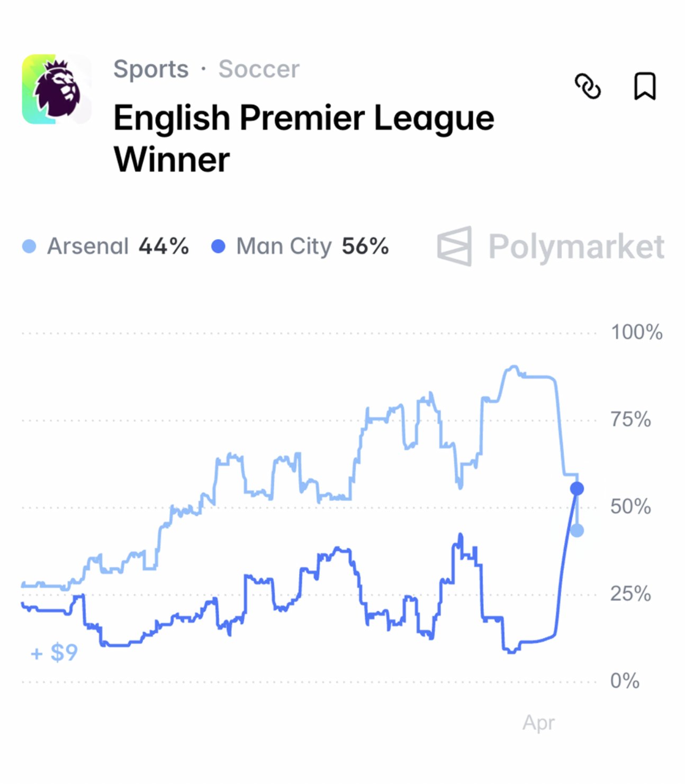Open the Sports category

pyautogui.click(x=151, y=69)
